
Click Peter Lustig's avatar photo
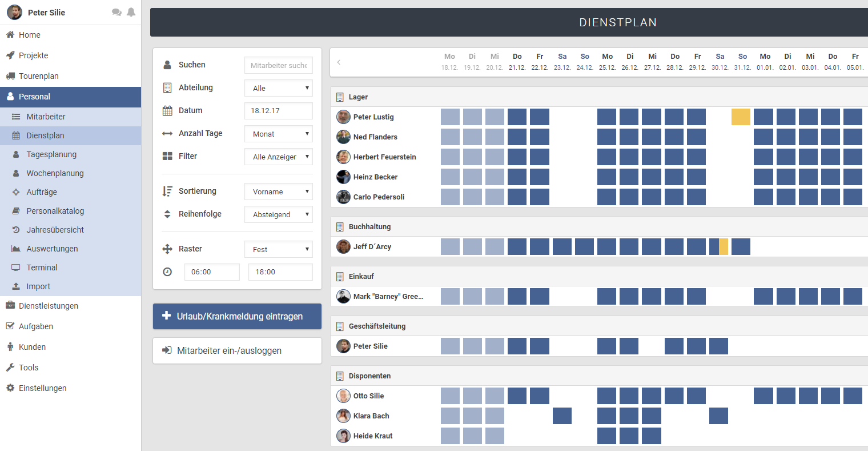(x=343, y=117)
